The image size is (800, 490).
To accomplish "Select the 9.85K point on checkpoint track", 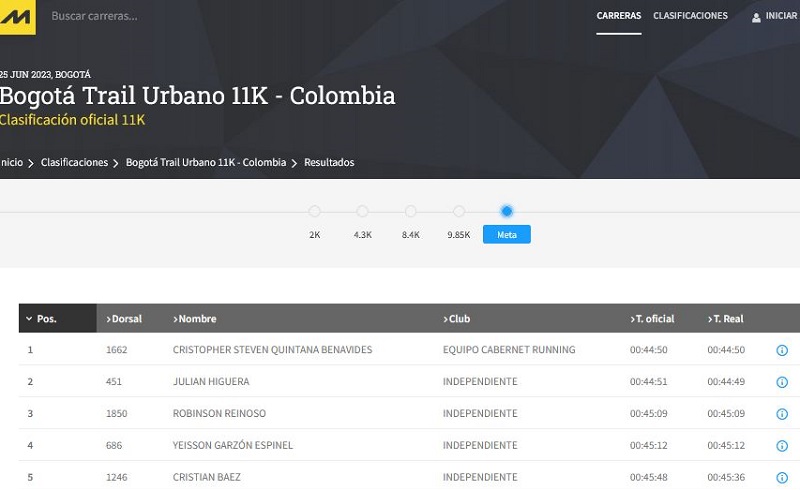I will click(458, 212).
